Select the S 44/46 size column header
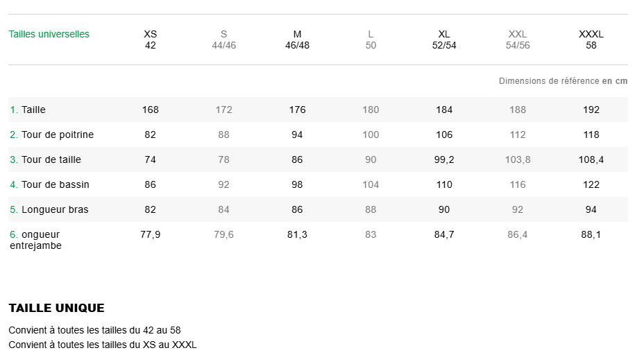This screenshot has width=644, height=364. [x=223, y=40]
